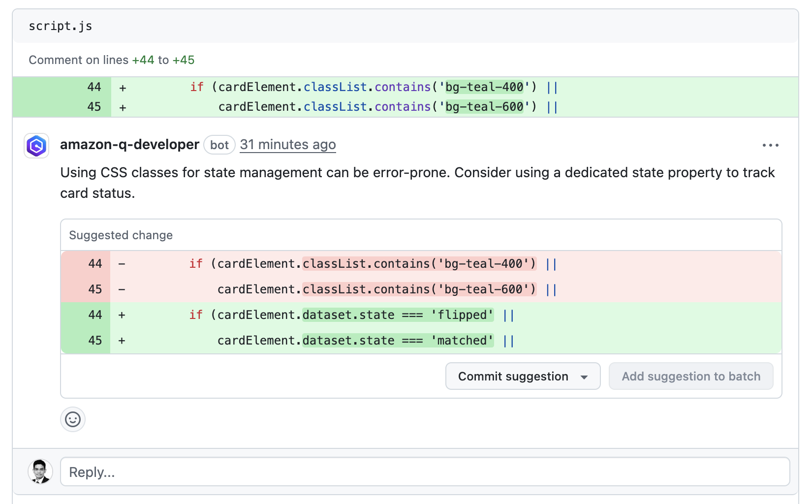Click the script.js file name header

click(61, 26)
